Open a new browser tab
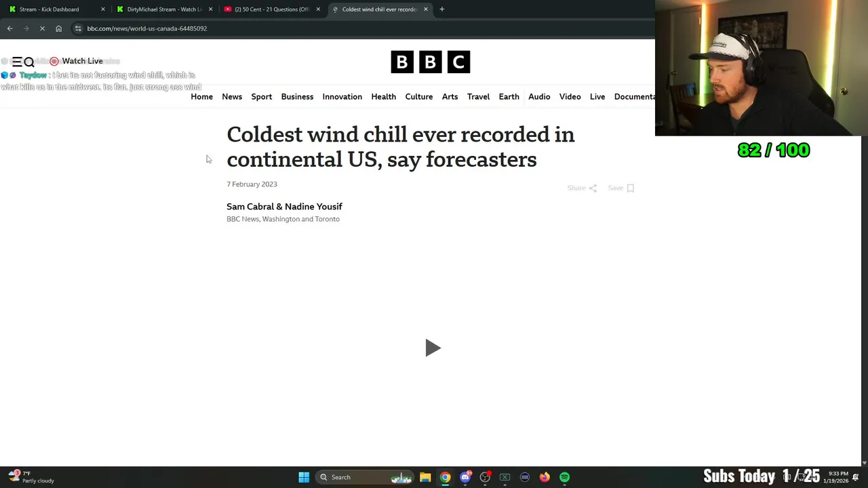Viewport: 868px width, 488px height. pos(441,9)
